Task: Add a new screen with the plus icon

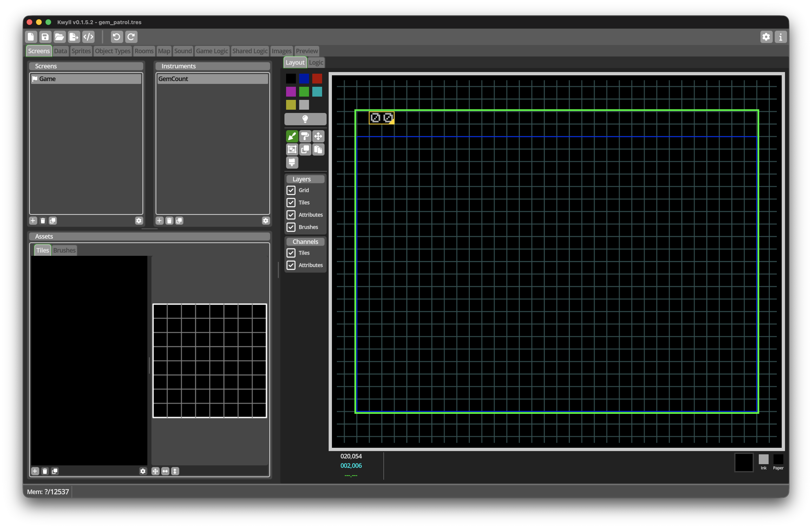Action: pyautogui.click(x=33, y=221)
